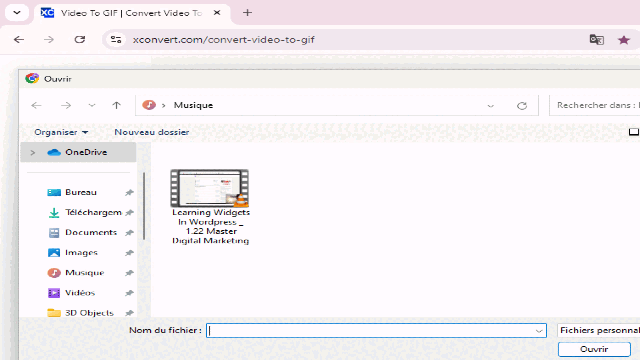Select OneDrive in the navigation pane
The image size is (640, 360).
[78, 152]
